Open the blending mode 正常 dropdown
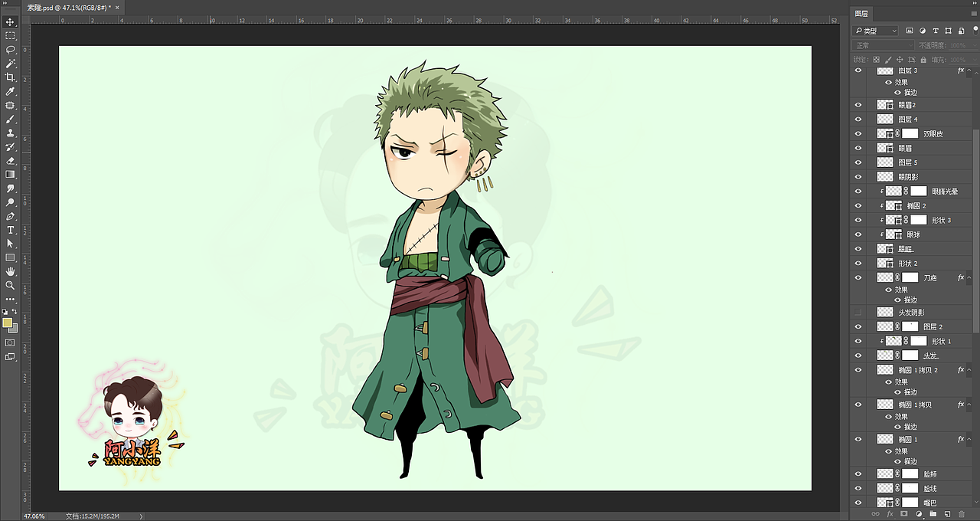The height and width of the screenshot is (521, 980). point(883,45)
